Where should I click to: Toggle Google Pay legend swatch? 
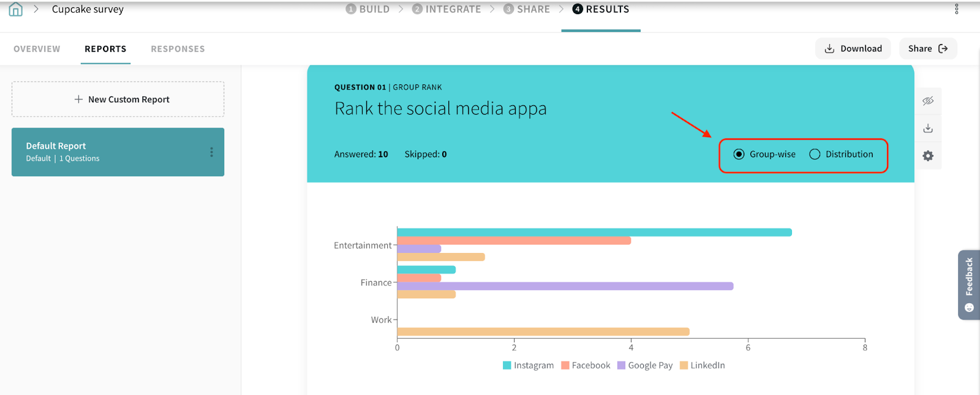(x=621, y=366)
